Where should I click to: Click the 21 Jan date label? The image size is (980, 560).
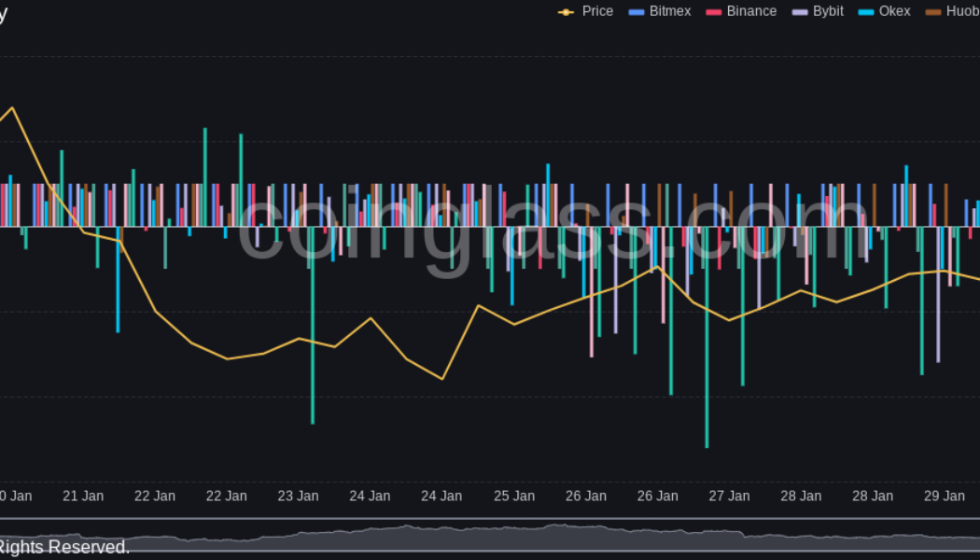pos(83,497)
